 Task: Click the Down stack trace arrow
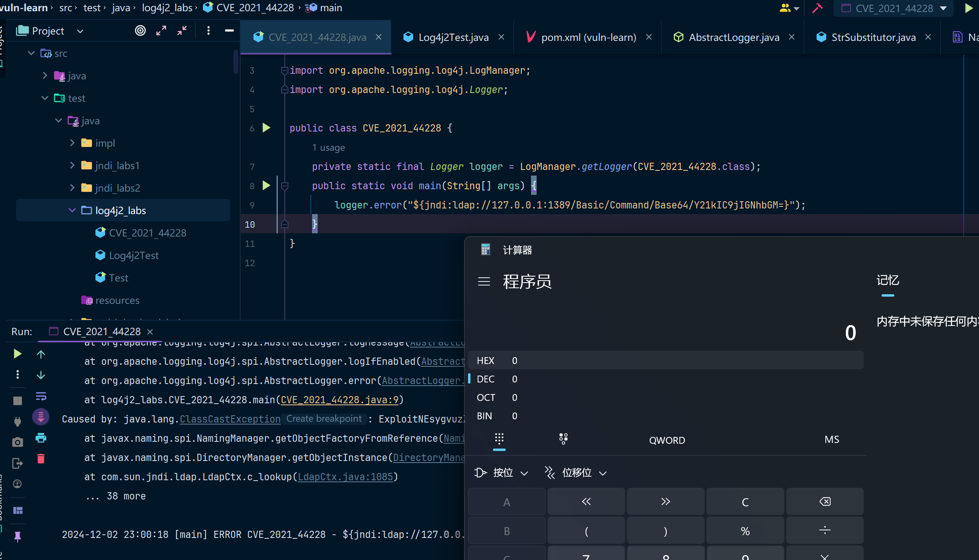pos(41,375)
